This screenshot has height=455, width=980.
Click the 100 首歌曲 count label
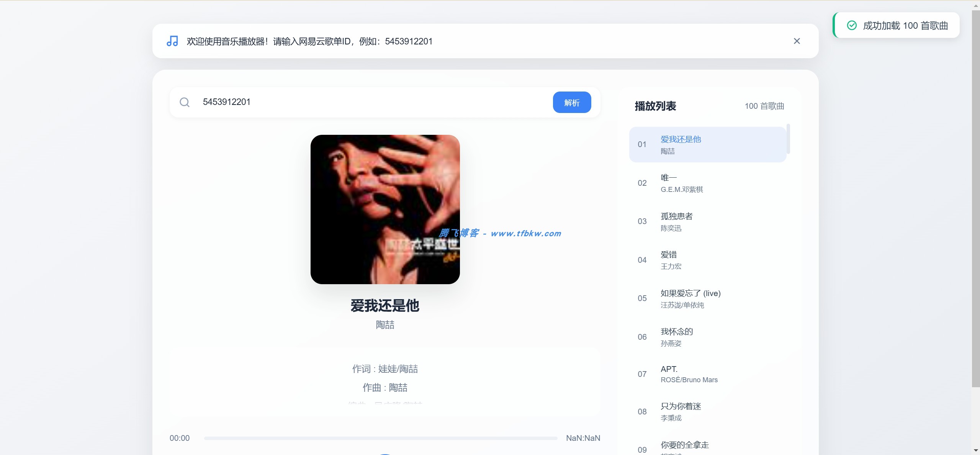tap(764, 106)
